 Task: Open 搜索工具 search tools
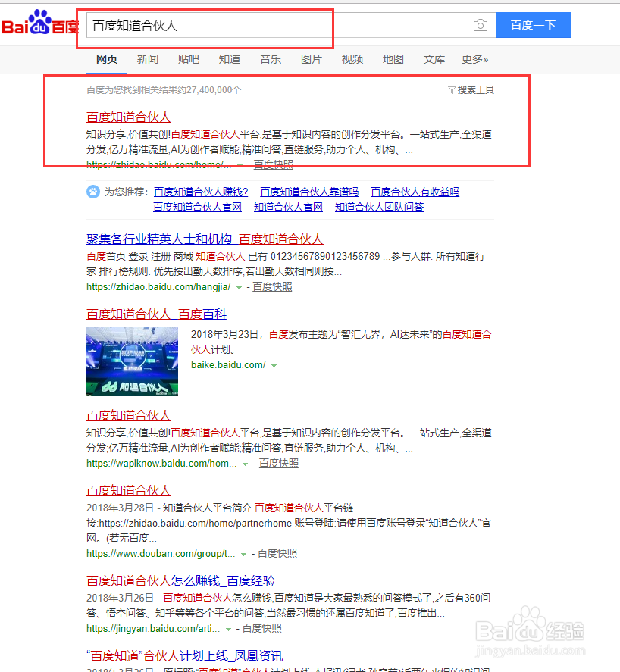[x=471, y=90]
